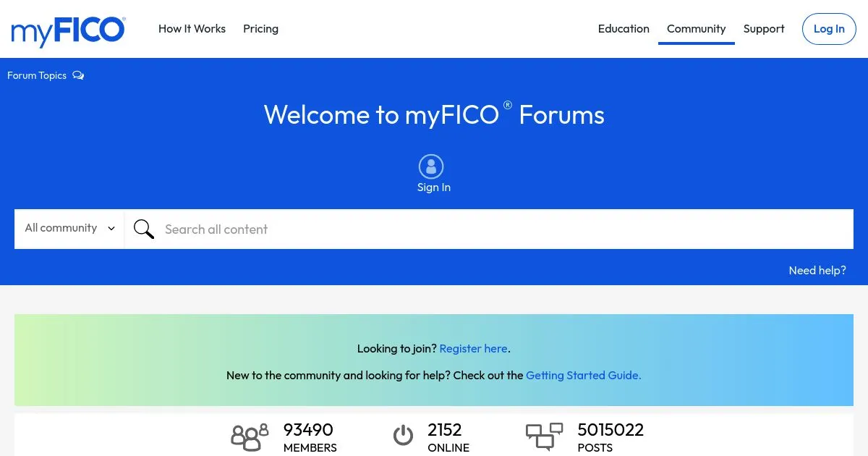Click the members group icon near 93490
The width and height of the screenshot is (868, 456).
[249, 436]
